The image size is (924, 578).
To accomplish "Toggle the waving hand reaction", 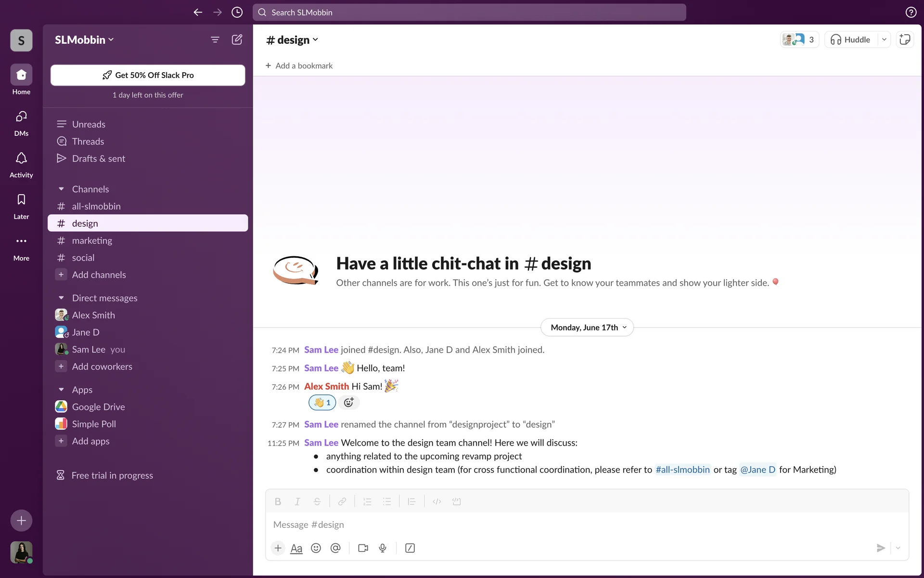I will [x=322, y=402].
